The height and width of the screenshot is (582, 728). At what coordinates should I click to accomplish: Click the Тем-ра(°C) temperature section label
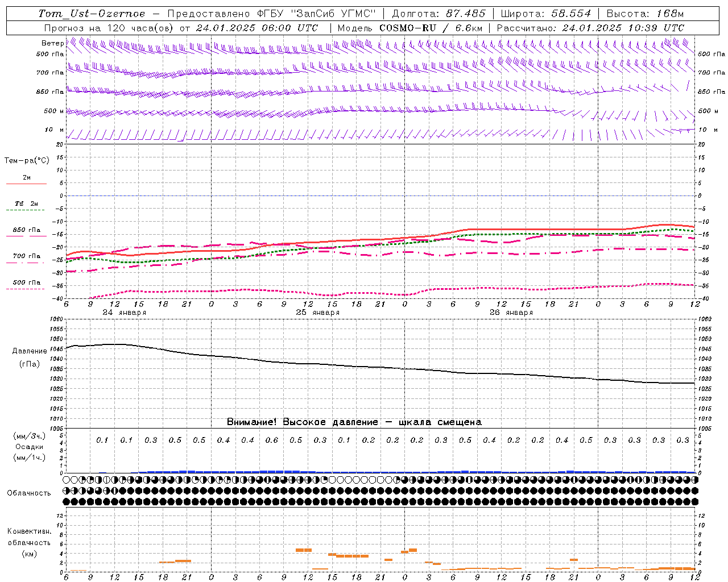(27, 161)
